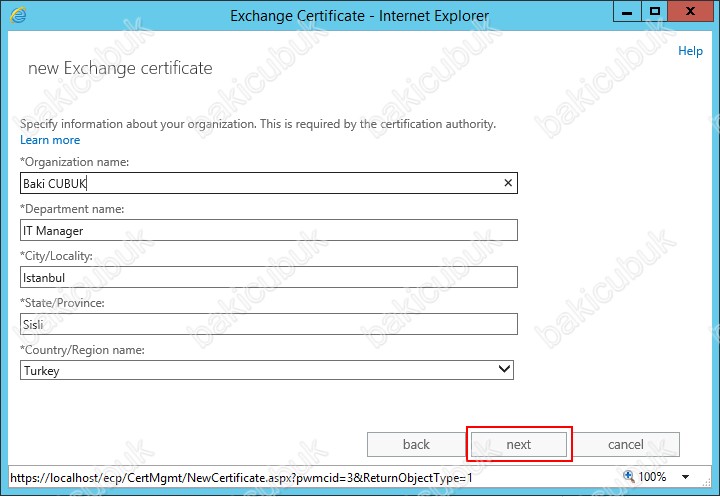The image size is (720, 497).
Task: Maximize the Internet Explorer window
Action: coord(655,11)
